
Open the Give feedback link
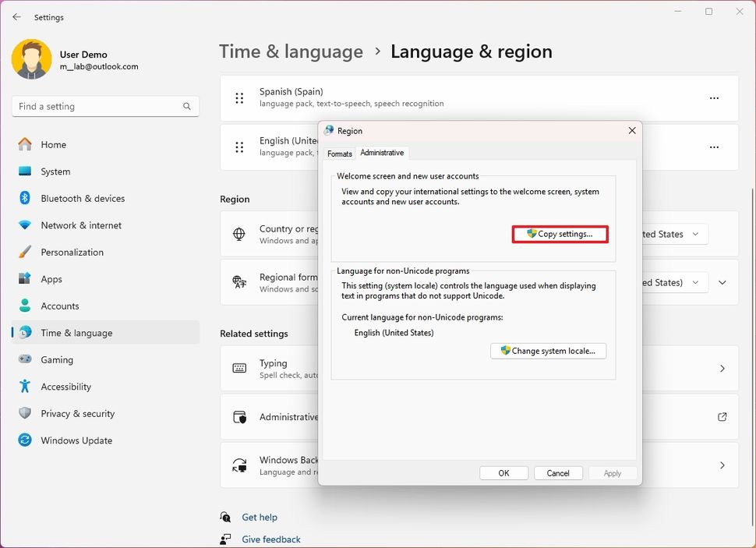270,539
